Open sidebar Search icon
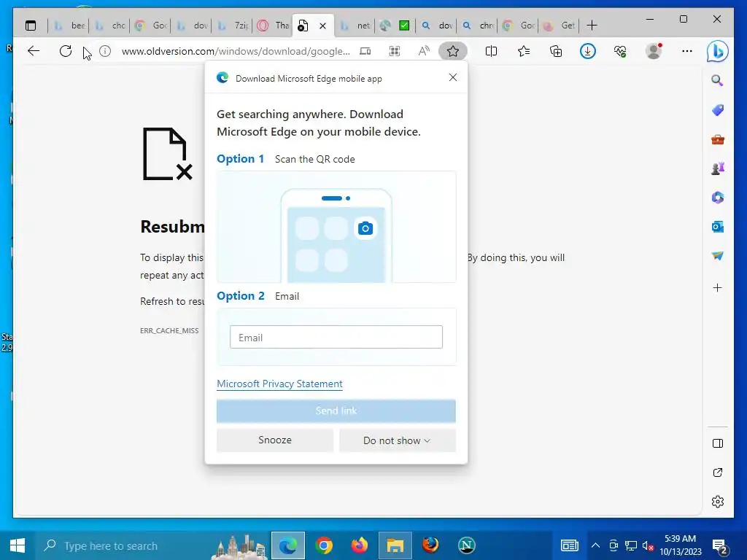747x560 pixels. coord(718,80)
